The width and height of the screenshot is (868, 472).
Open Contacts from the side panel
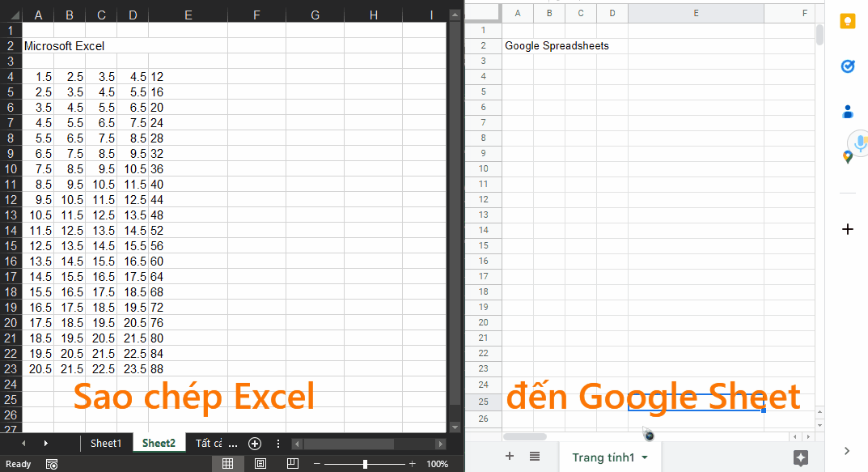[x=848, y=112]
